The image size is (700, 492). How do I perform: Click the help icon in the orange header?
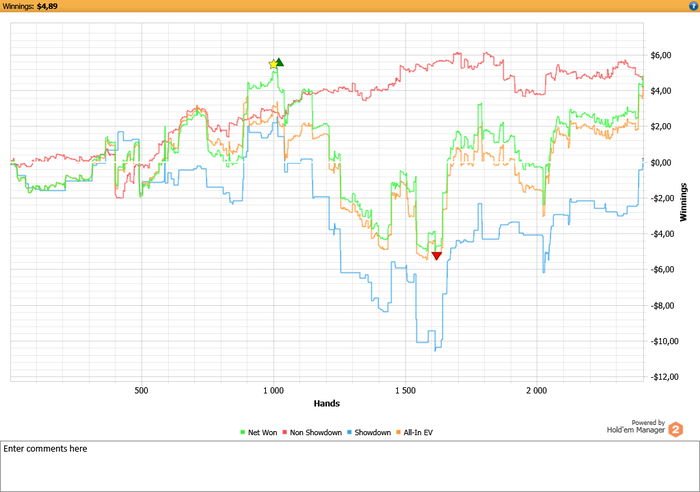693,6
